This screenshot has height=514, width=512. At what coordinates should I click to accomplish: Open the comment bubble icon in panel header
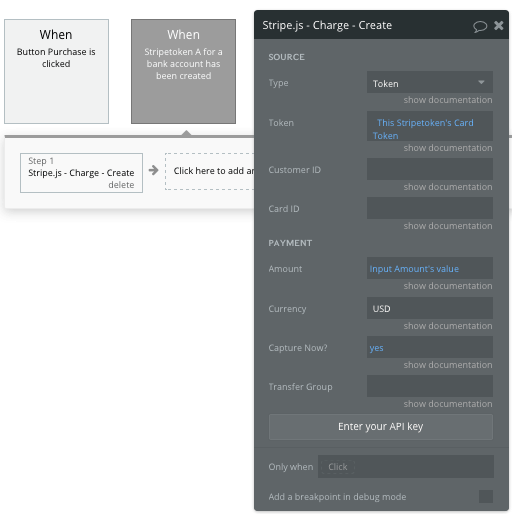pyautogui.click(x=480, y=26)
